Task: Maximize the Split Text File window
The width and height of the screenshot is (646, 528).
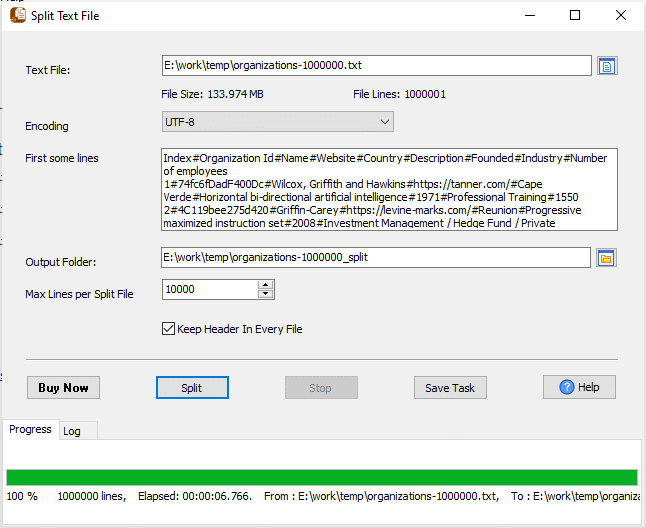Action: pyautogui.click(x=575, y=16)
